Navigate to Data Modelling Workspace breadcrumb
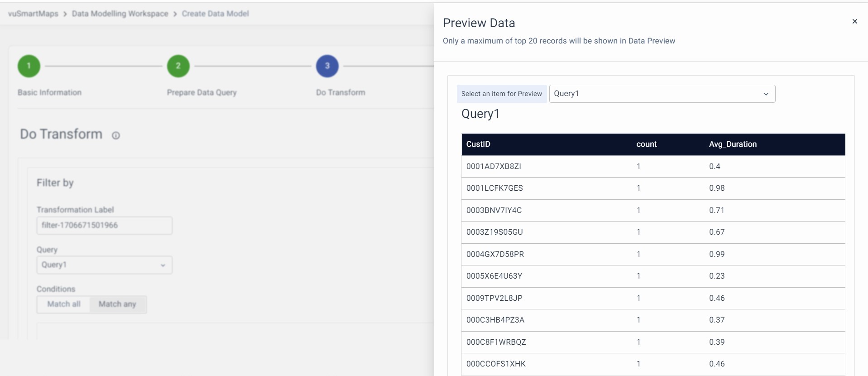868x376 pixels. click(120, 14)
